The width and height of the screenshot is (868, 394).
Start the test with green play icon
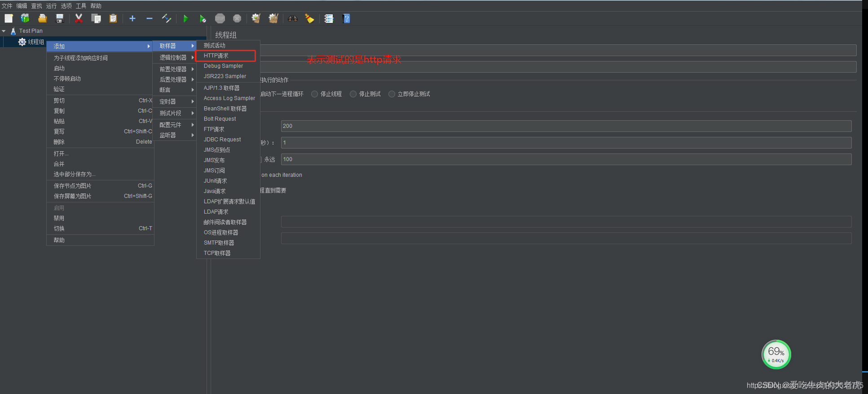[x=185, y=18]
